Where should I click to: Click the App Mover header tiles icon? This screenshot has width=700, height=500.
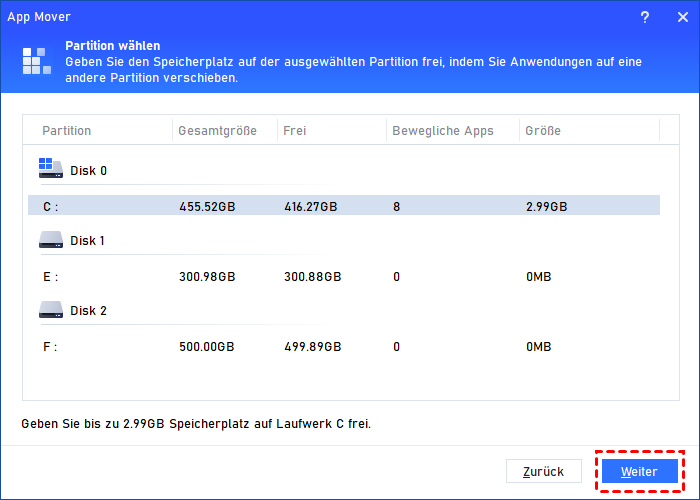pyautogui.click(x=36, y=62)
